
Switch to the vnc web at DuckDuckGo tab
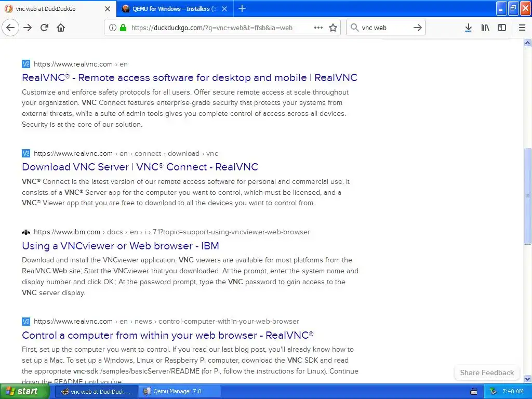point(58,9)
